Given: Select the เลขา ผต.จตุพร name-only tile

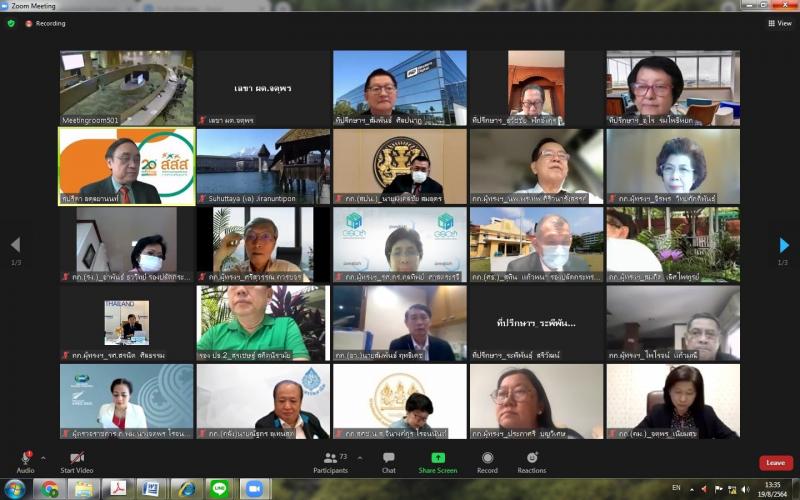Looking at the screenshot, I should click(263, 88).
